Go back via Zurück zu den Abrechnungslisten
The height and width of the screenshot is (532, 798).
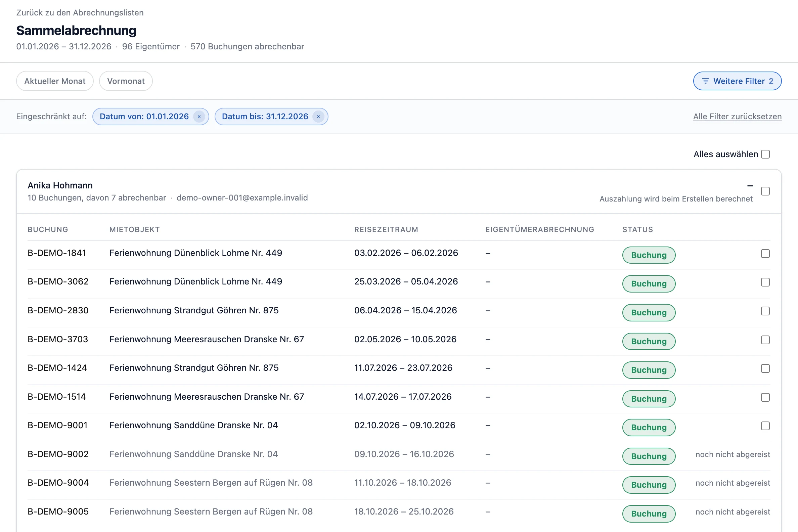[x=80, y=12]
